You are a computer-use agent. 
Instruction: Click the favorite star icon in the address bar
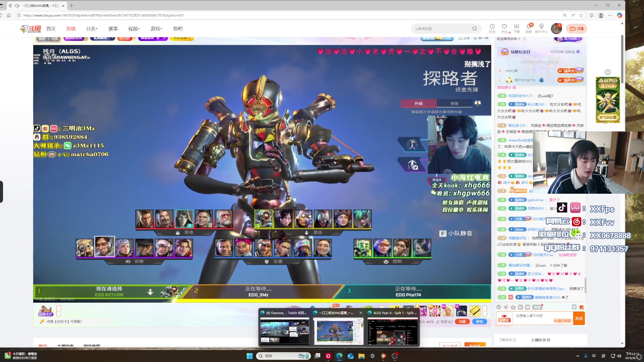tap(581, 15)
